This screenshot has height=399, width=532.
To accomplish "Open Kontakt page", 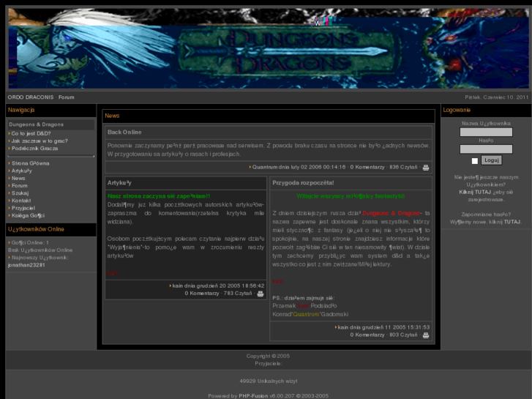I will click(x=21, y=201).
